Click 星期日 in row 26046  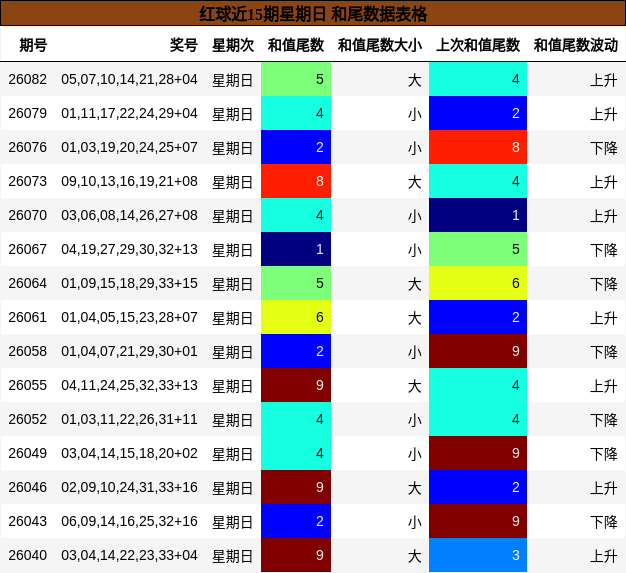pyautogui.click(x=232, y=488)
